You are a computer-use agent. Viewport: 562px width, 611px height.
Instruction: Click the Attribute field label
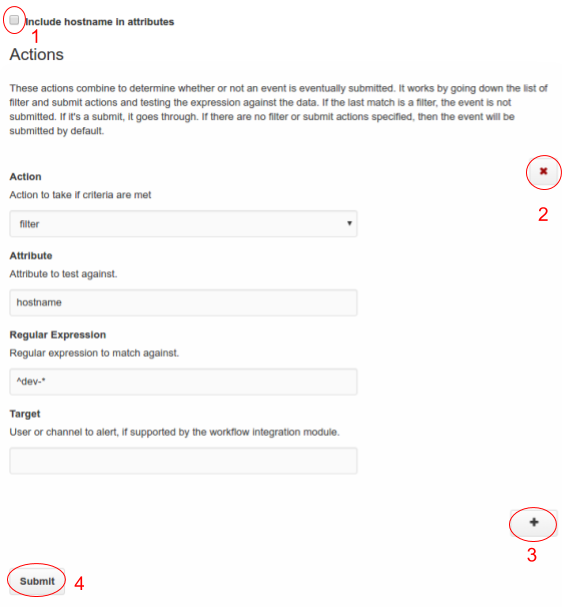31,256
